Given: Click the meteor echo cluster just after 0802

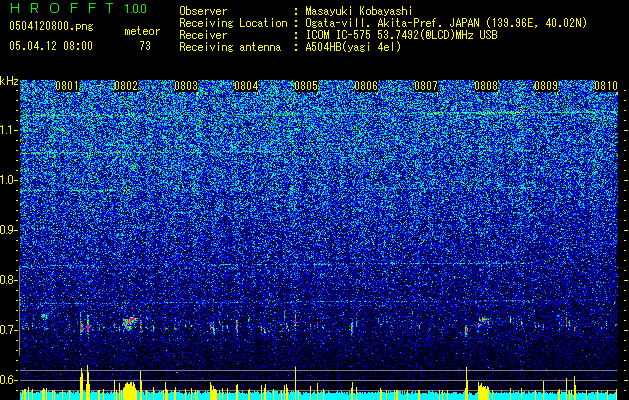Looking at the screenshot, I should (x=129, y=323).
